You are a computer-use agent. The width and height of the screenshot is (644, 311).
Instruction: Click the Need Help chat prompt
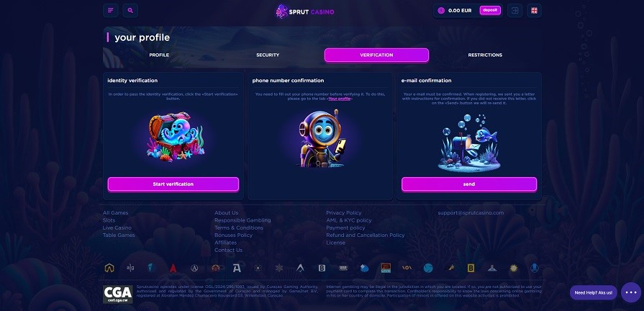(x=593, y=292)
